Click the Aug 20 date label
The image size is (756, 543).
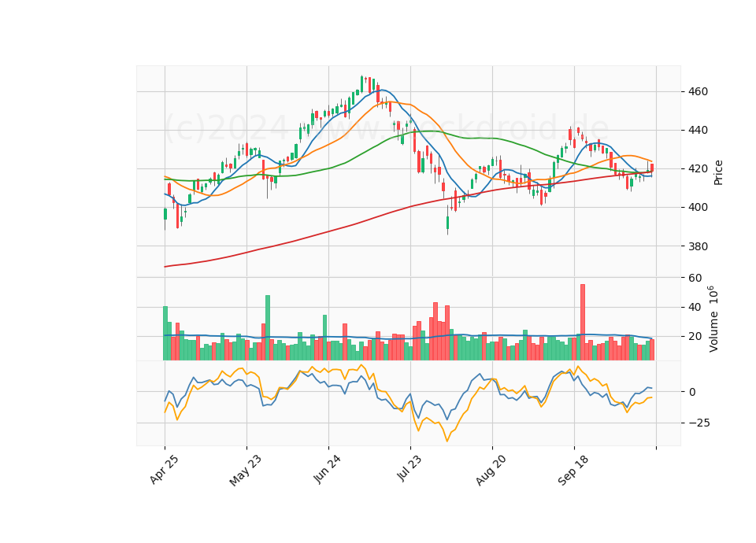[x=491, y=471]
